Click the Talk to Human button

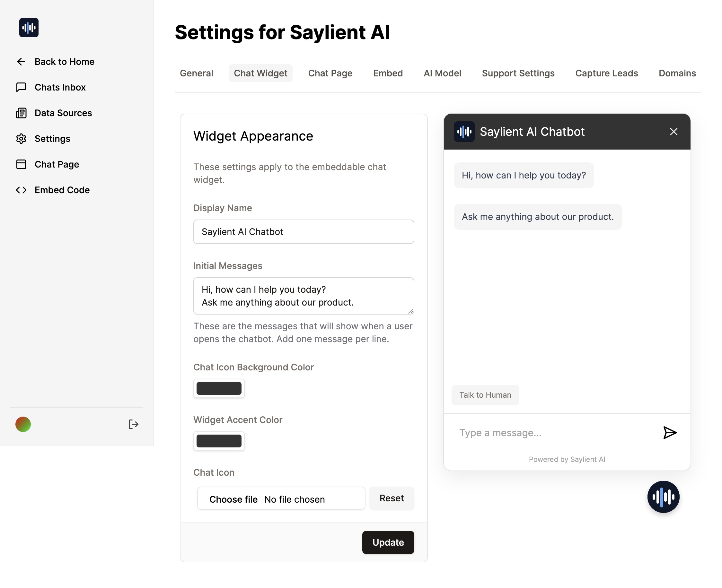(x=485, y=395)
